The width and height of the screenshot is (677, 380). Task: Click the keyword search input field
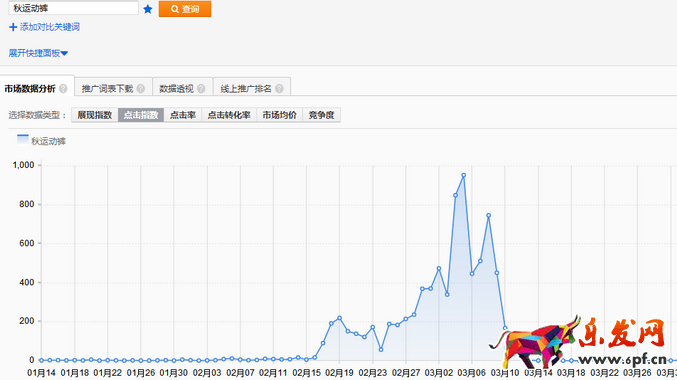point(73,8)
